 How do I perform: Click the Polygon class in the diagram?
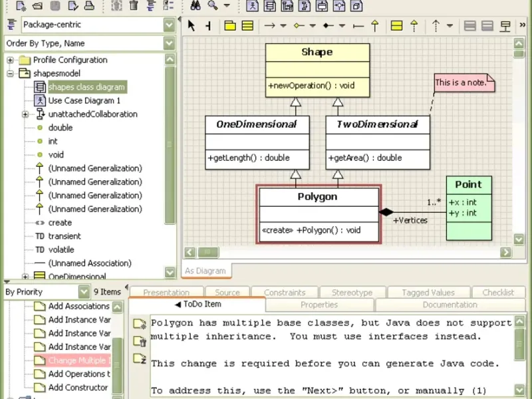pos(319,214)
